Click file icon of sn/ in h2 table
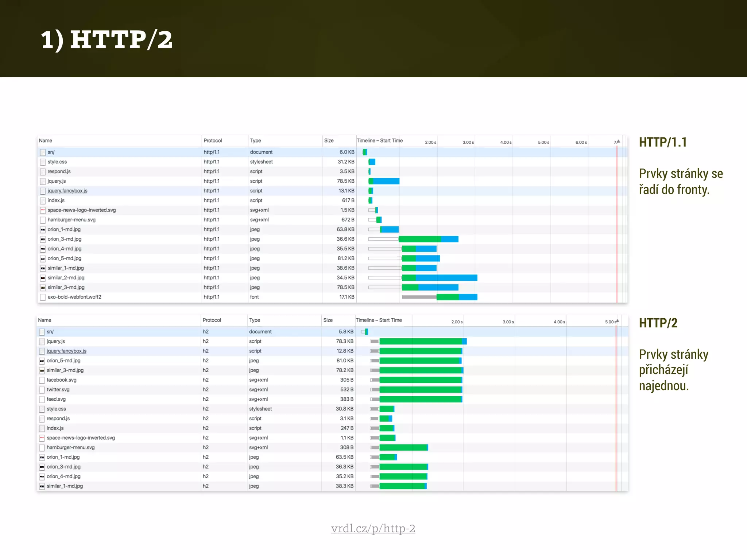Image resolution: width=747 pixels, height=560 pixels. click(x=42, y=332)
